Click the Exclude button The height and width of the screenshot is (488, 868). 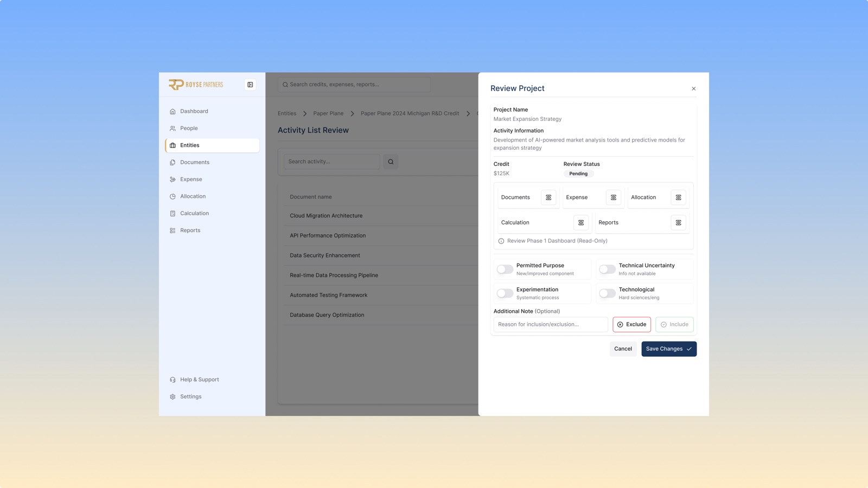[632, 324]
